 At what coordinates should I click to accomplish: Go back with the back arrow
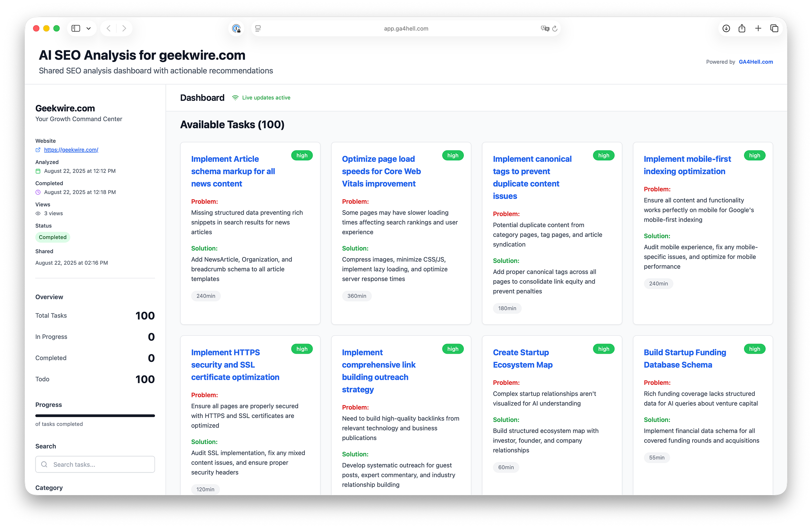[109, 28]
